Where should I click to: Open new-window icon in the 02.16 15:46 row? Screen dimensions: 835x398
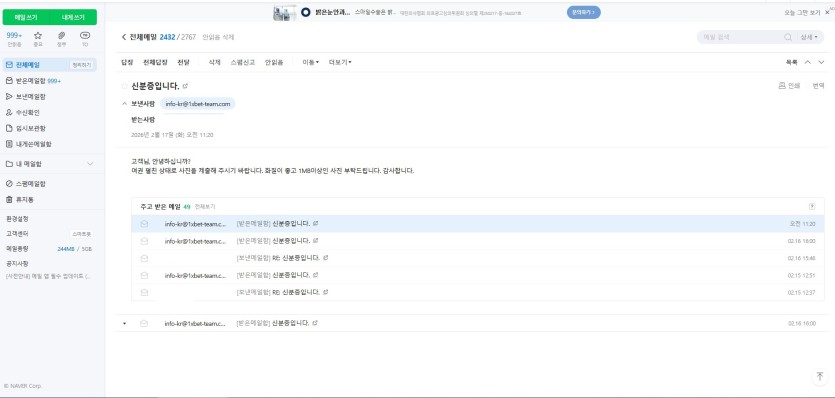[x=325, y=258]
